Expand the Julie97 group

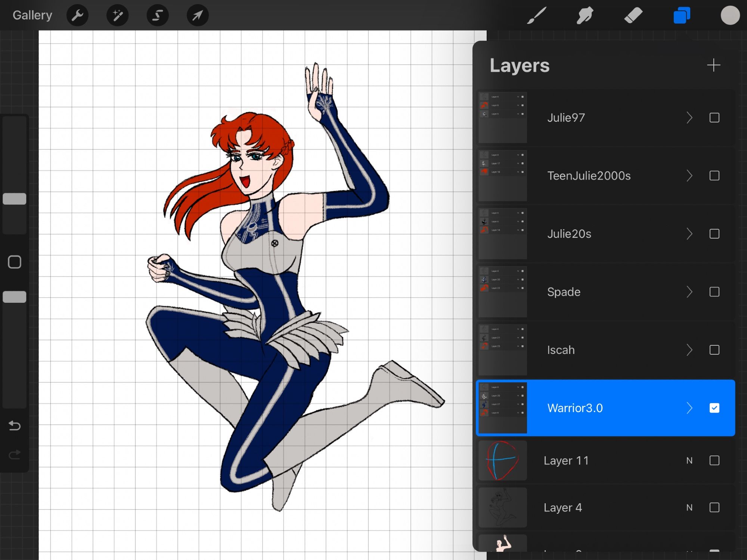tap(689, 118)
